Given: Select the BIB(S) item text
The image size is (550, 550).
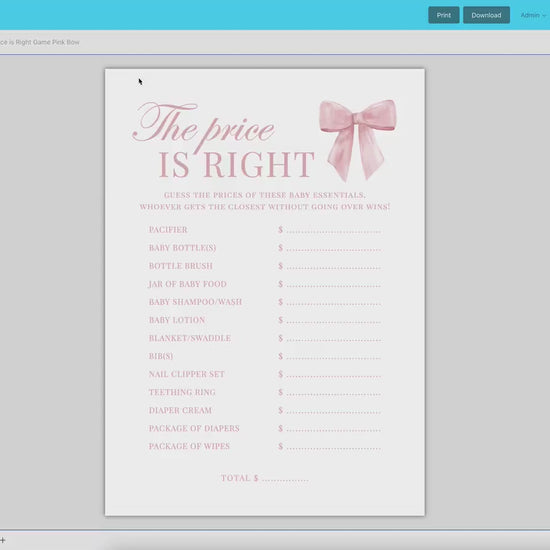Looking at the screenshot, I should coord(161,356).
